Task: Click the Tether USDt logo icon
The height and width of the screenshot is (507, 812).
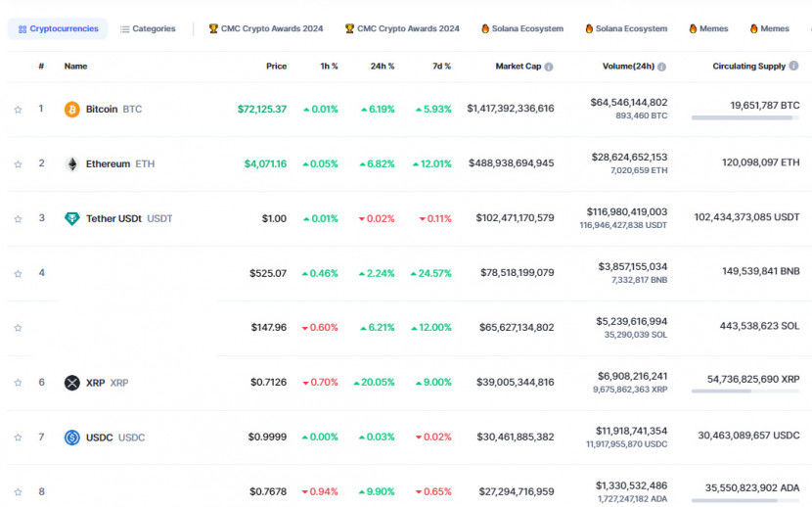Action: 72,218
